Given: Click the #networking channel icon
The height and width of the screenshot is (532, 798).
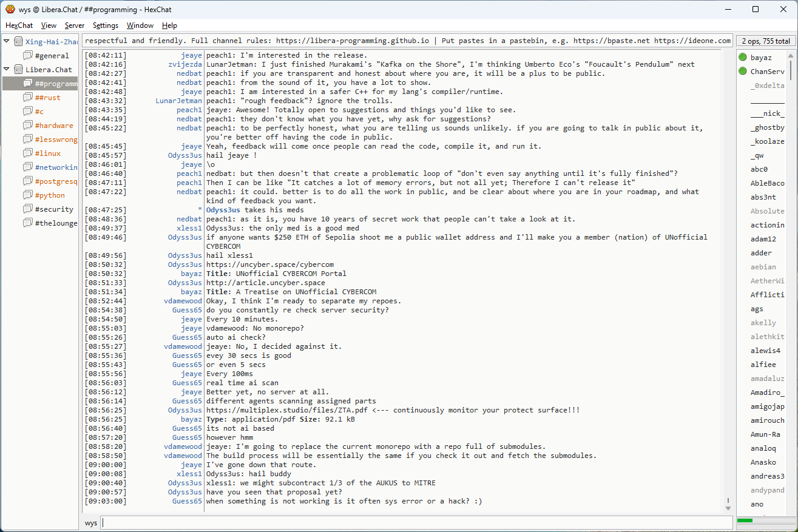Looking at the screenshot, I should tap(28, 167).
